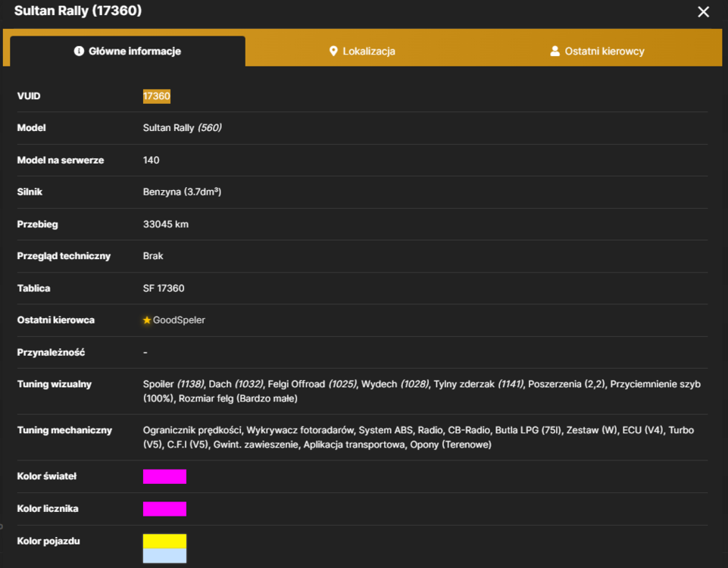Image resolution: width=728 pixels, height=568 pixels.
Task: Click the Tuning wizualny parts list
Action: [421, 392]
